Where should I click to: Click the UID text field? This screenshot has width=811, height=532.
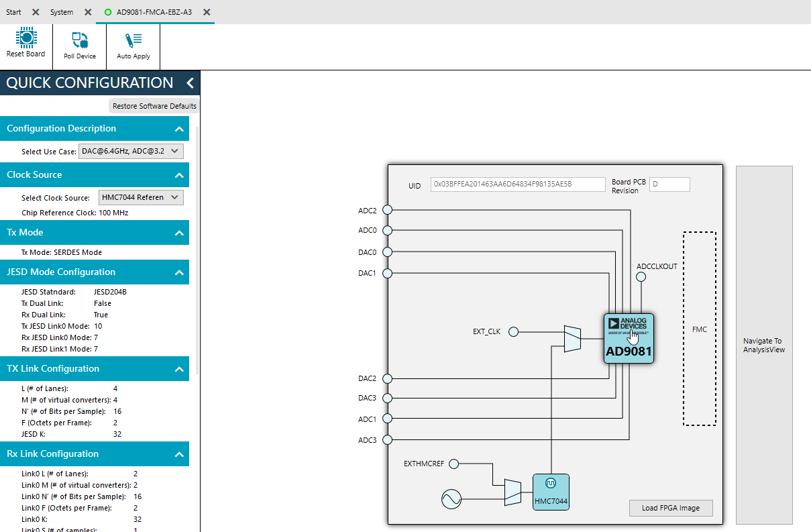click(518, 184)
